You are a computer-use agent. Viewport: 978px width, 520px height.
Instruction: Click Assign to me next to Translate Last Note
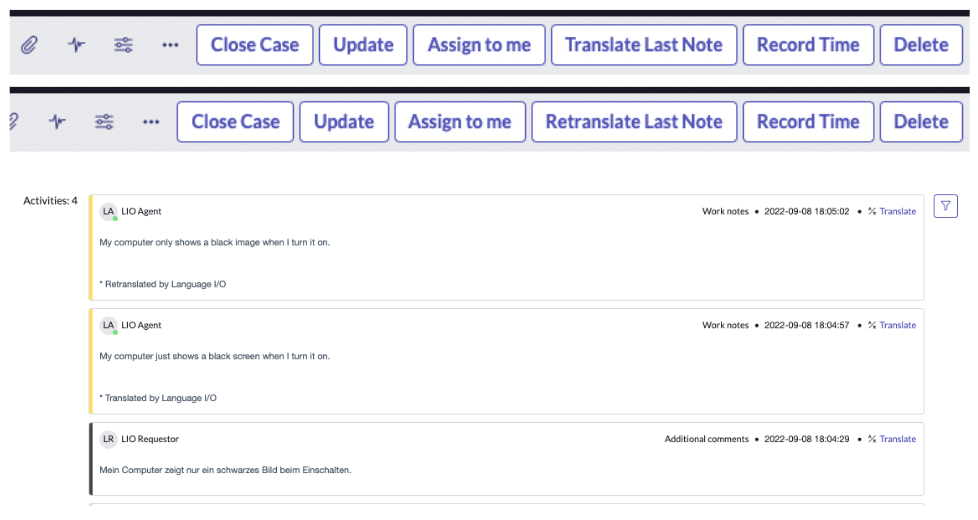tap(479, 45)
